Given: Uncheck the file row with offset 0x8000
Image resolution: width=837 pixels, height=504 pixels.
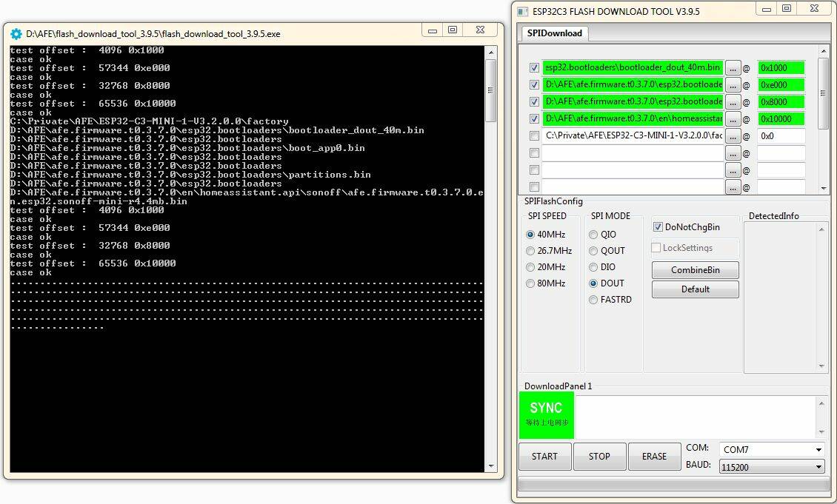Looking at the screenshot, I should [534, 102].
